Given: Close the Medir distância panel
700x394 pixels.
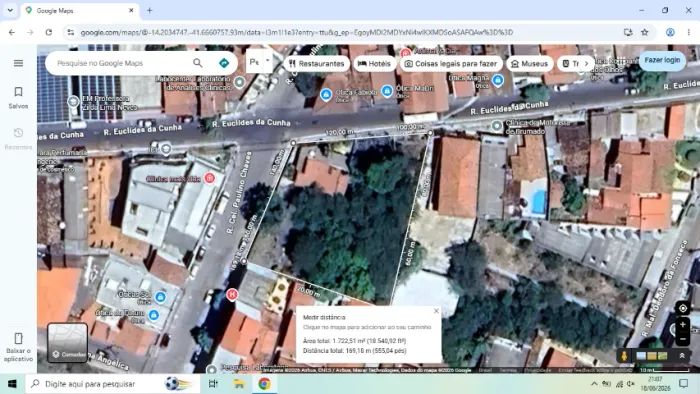Looking at the screenshot, I should pyautogui.click(x=436, y=311).
